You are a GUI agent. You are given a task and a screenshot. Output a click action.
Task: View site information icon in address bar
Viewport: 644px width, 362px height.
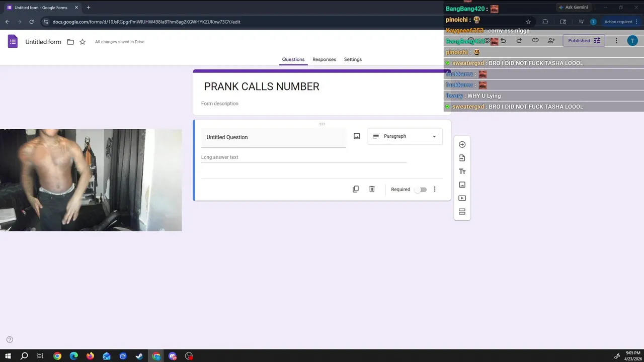click(46, 22)
